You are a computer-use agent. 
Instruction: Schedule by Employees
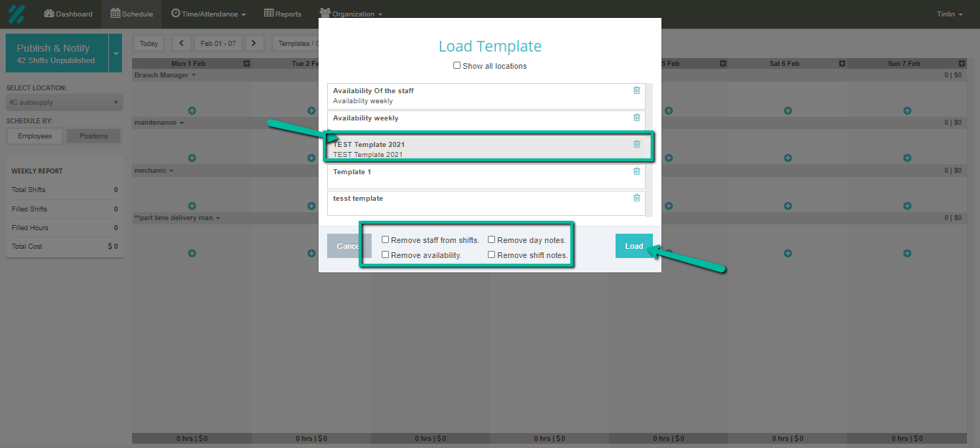click(x=35, y=136)
